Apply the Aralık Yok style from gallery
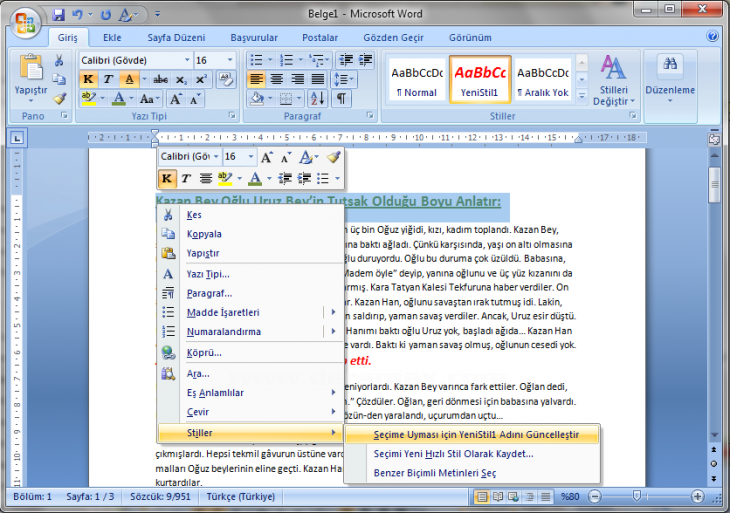The width and height of the screenshot is (730, 513). (x=542, y=80)
